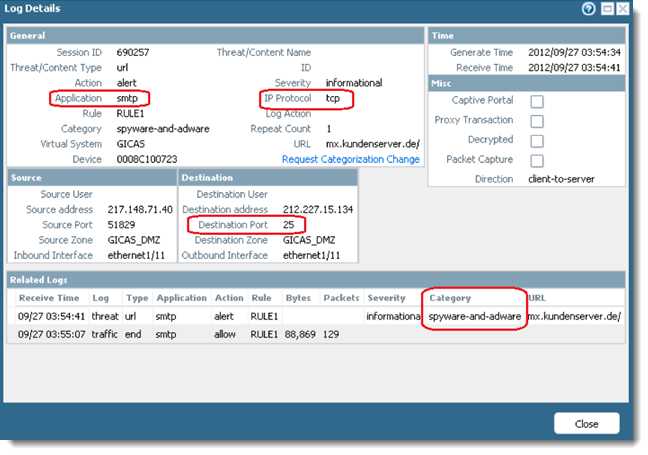Sort related logs by Application column
648x455 pixels.
tap(181, 298)
